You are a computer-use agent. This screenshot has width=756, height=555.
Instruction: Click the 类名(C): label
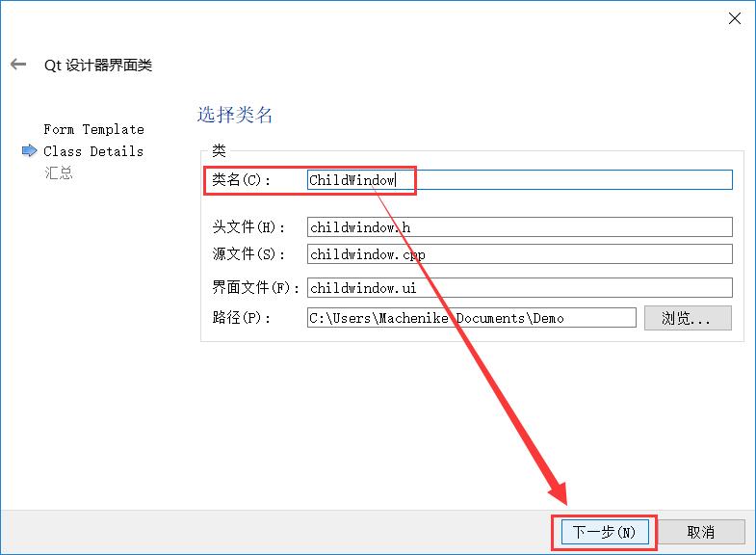tap(243, 180)
